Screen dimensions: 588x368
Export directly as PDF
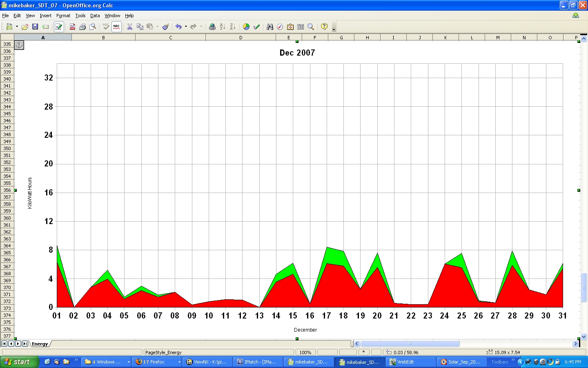point(72,27)
